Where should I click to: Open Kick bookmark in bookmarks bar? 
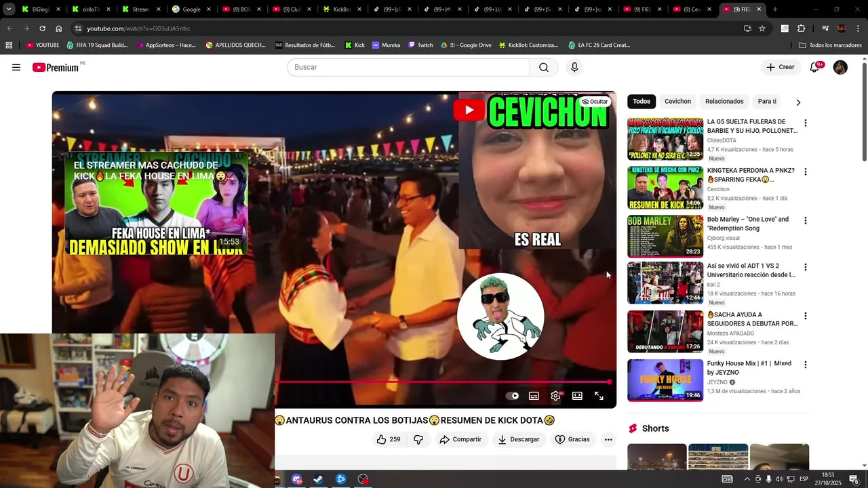[x=355, y=45]
